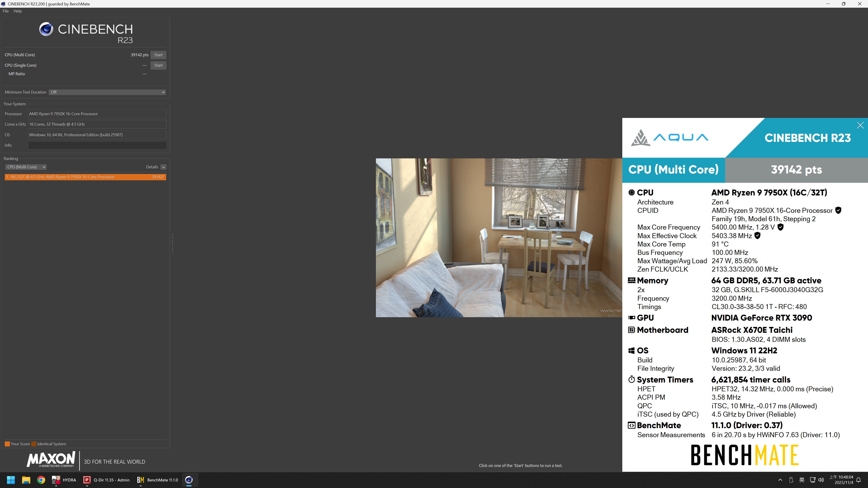868x488 pixels.
Task: Click the USB safely remove tray icon
Action: tap(791, 480)
